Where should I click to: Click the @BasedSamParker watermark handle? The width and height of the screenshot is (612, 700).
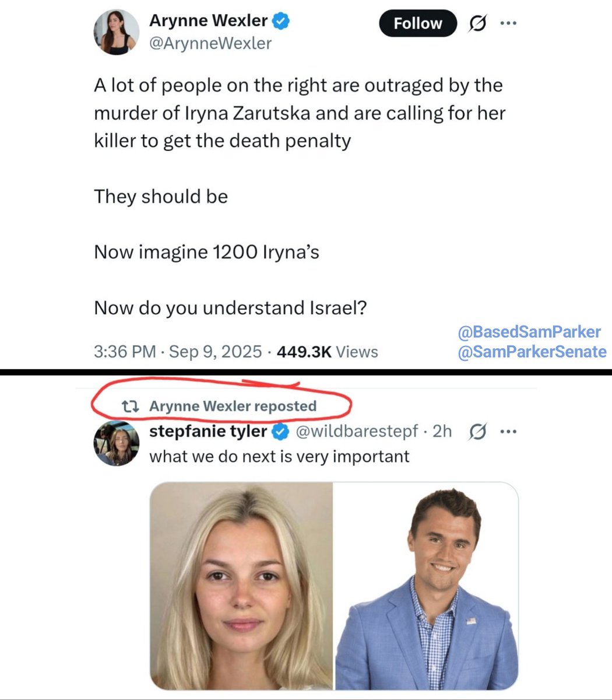(x=529, y=332)
